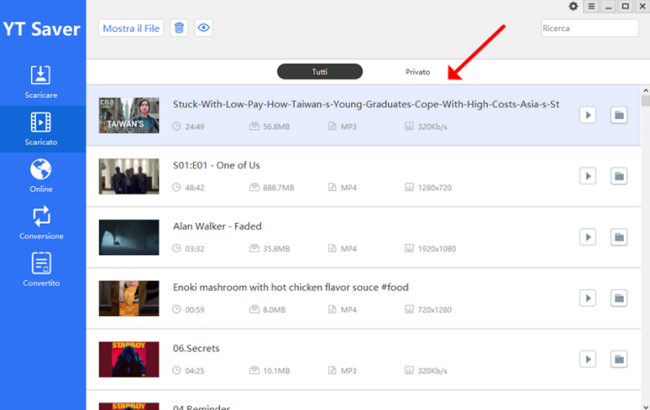This screenshot has width=650, height=410.
Task: Play 06.Secrets track
Action: [588, 359]
